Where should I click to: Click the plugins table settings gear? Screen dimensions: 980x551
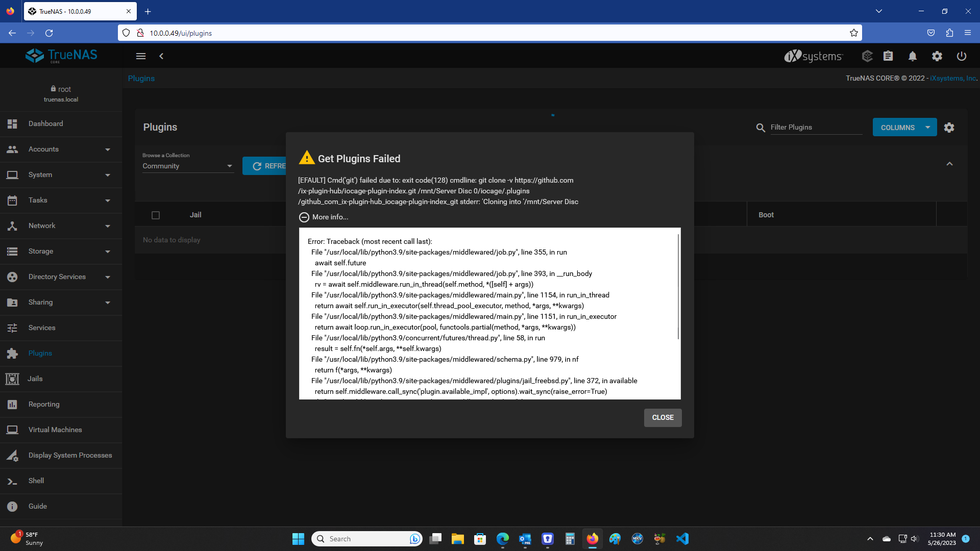point(949,128)
